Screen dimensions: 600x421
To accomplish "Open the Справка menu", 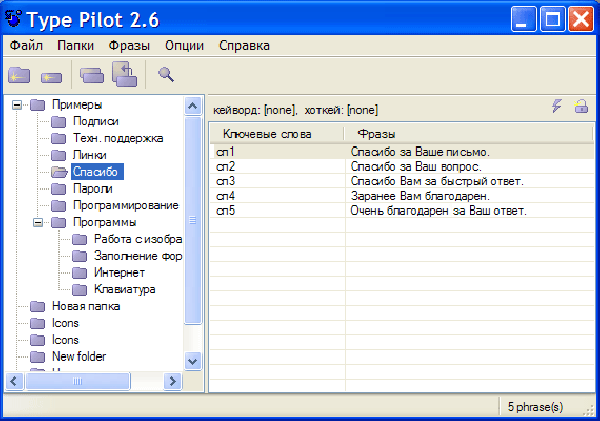I will pyautogui.click(x=244, y=46).
